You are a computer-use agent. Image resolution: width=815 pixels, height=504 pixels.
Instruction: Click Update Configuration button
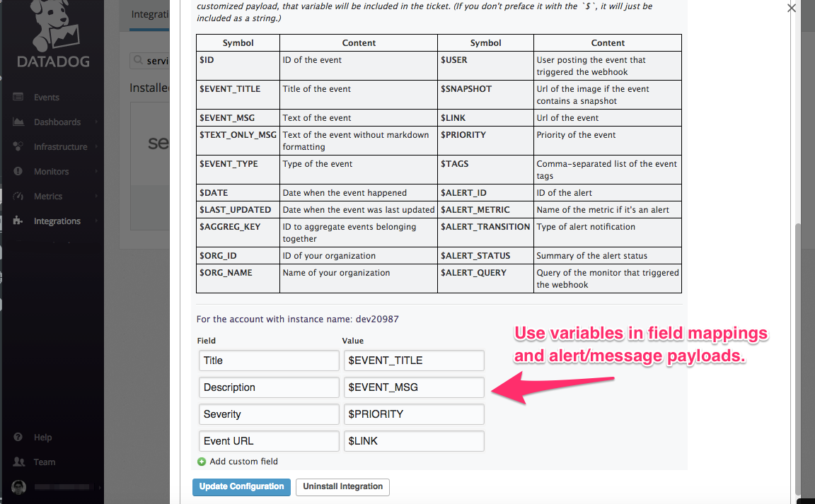241,486
